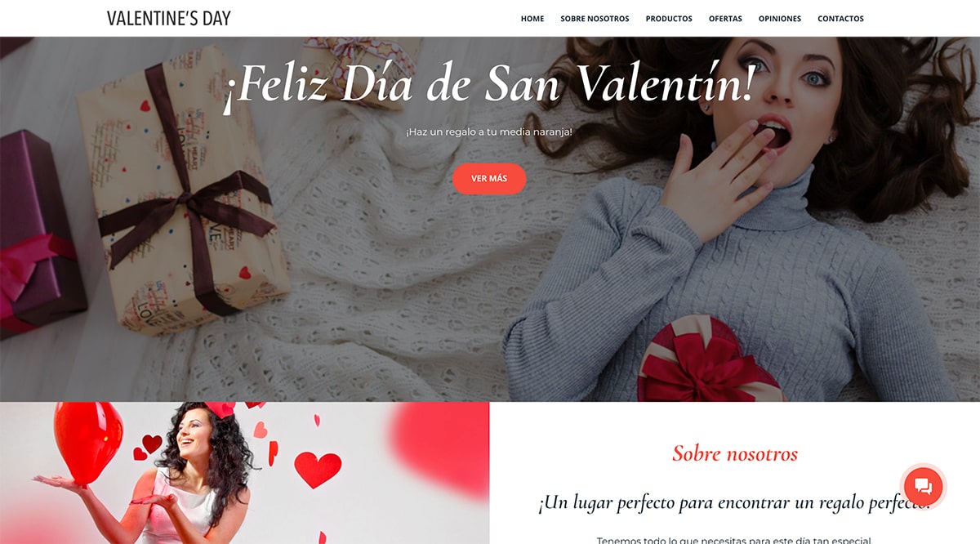
Task: Click the Tenemos todo lo que necesitas paragraph
Action: [734, 540]
